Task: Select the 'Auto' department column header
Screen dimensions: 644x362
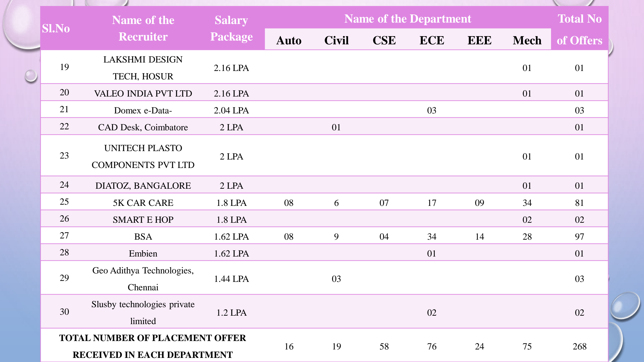Action: 289,41
